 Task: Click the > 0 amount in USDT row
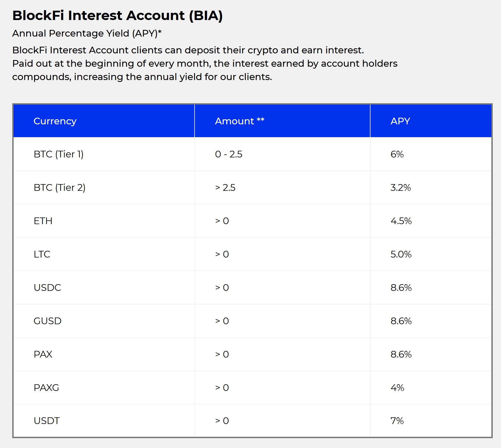222,421
